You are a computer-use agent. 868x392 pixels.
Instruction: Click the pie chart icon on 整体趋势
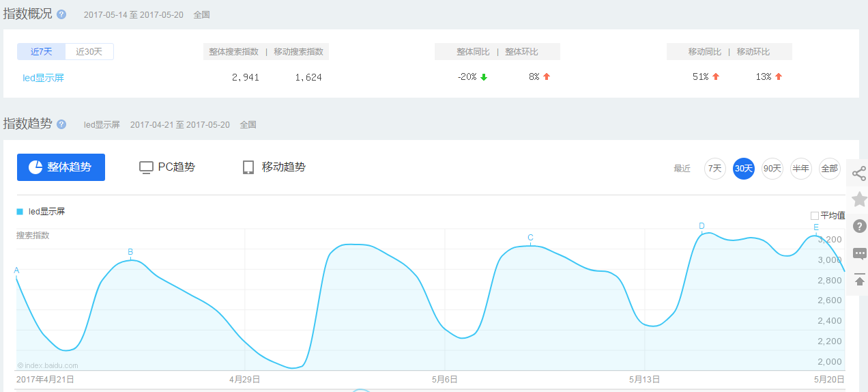click(35, 167)
